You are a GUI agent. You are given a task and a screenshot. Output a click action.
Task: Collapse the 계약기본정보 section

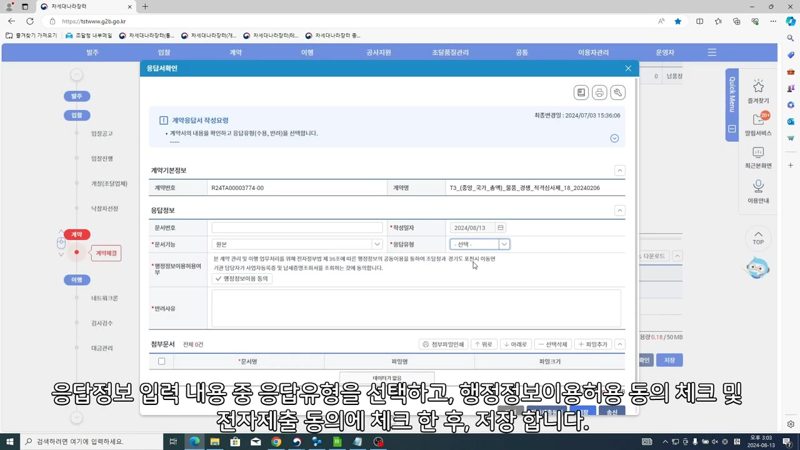click(x=619, y=170)
